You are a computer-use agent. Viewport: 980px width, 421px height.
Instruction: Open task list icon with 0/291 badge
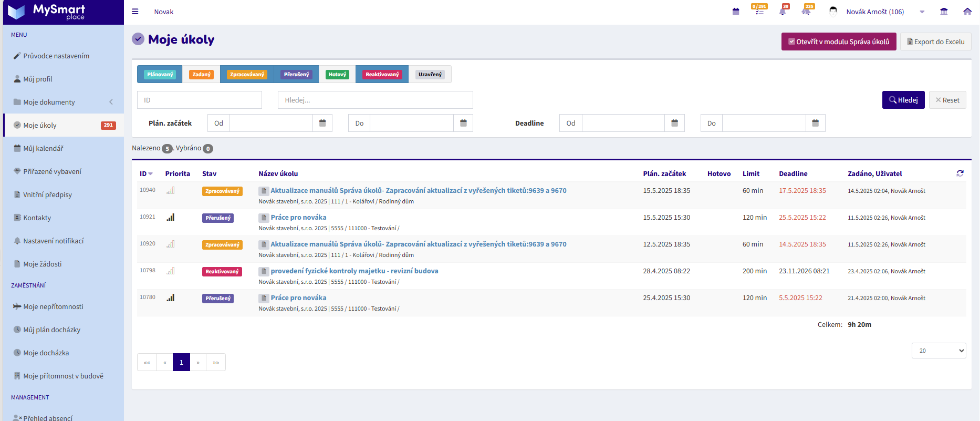759,10
